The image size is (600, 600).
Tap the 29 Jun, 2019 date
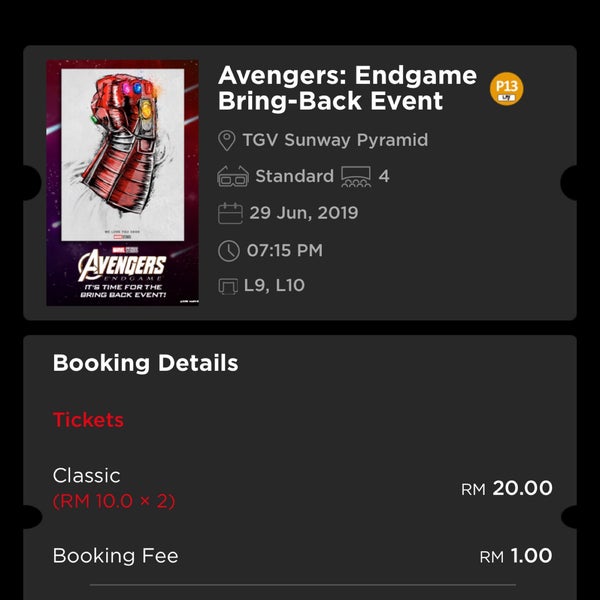303,213
